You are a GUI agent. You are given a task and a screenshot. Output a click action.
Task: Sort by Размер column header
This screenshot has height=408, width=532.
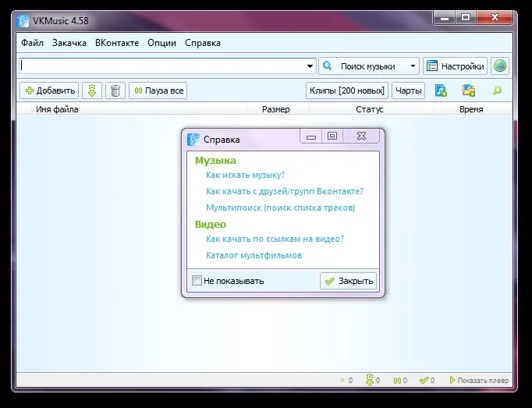click(276, 109)
